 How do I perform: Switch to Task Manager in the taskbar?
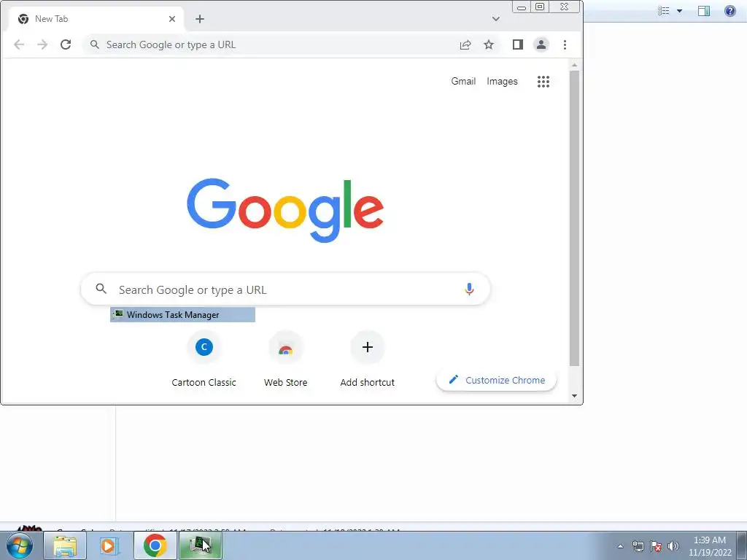point(200,545)
